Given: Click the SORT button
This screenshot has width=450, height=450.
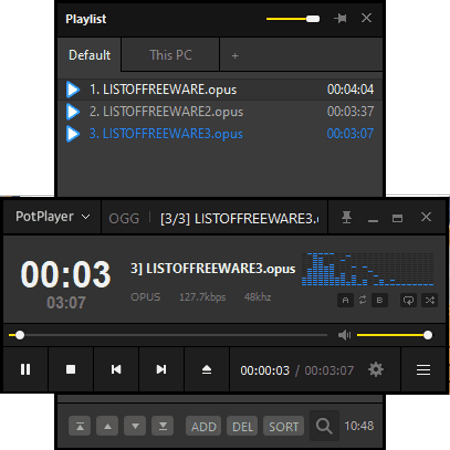Looking at the screenshot, I should point(284,426).
